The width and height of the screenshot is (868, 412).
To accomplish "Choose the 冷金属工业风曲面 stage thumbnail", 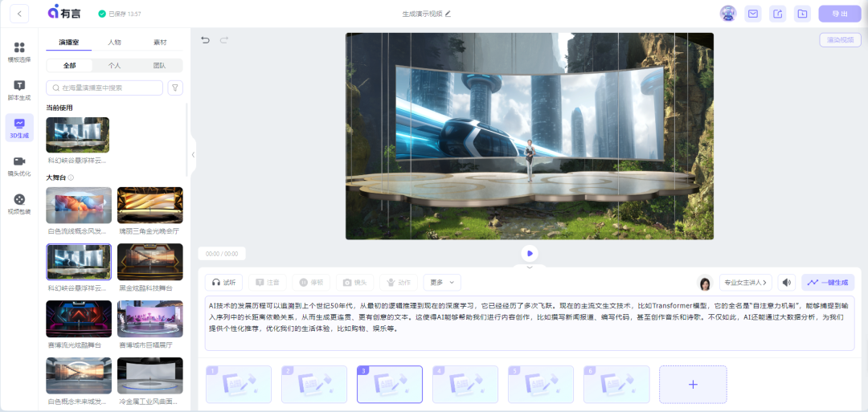I will coord(150,376).
